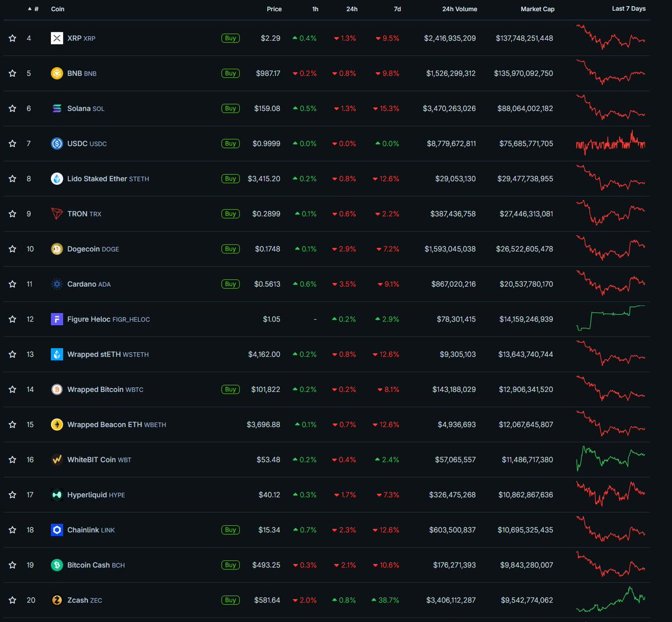The width and height of the screenshot is (672, 622).
Task: Click the Buy button for XRP
Action: pos(230,38)
